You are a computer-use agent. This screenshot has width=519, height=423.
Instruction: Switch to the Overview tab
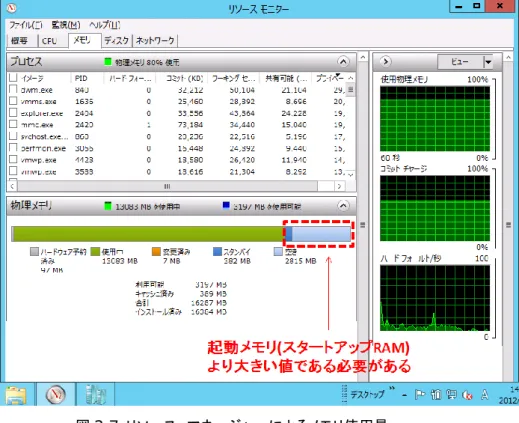pos(19,41)
